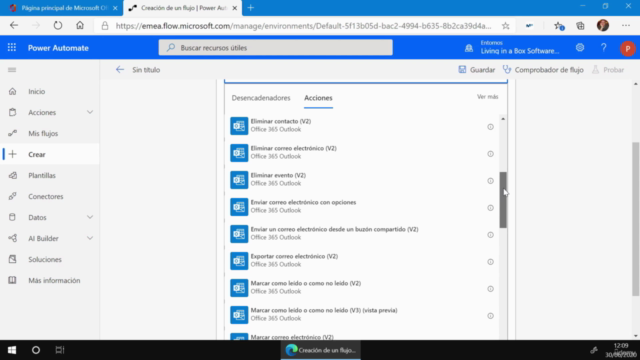640x360 pixels.
Task: Choose Enviar correo electrónico con opciones action
Action: [361, 207]
